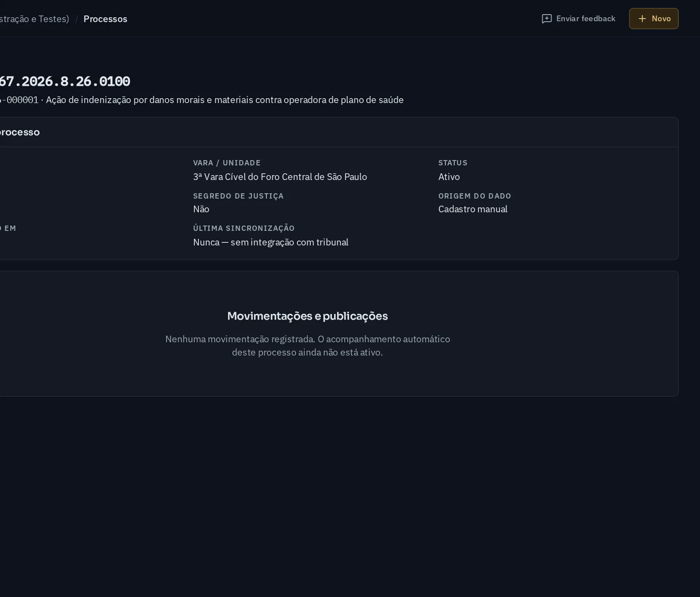Open the Enviar feedback link

578,19
